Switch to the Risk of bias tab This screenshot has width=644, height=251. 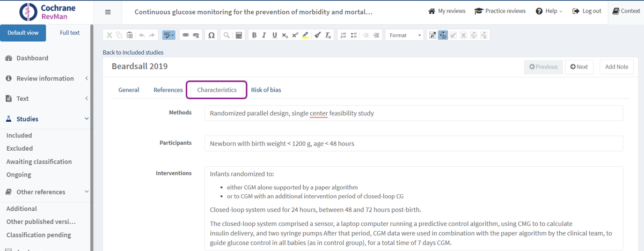click(x=266, y=90)
